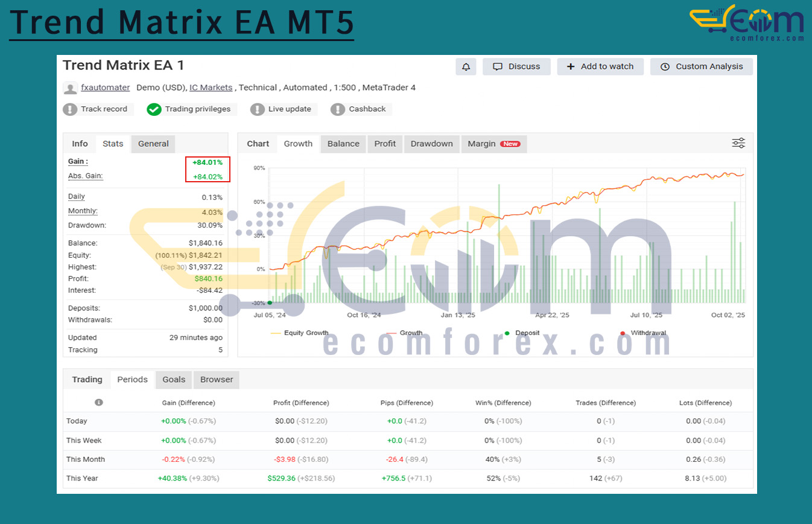
Task: Click the Live update warning icon
Action: click(258, 109)
